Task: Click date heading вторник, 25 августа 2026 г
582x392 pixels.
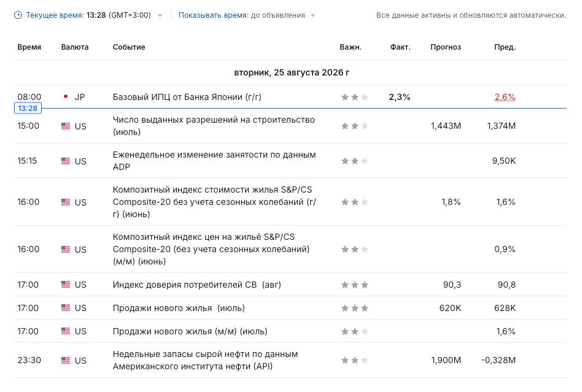Action: [x=292, y=72]
